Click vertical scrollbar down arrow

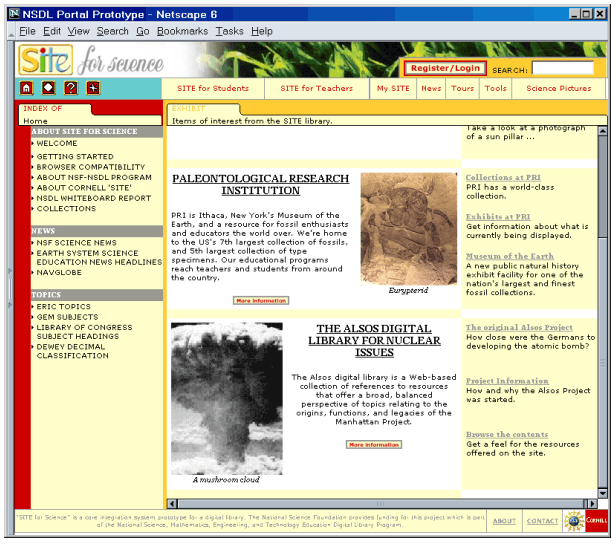[x=602, y=493]
